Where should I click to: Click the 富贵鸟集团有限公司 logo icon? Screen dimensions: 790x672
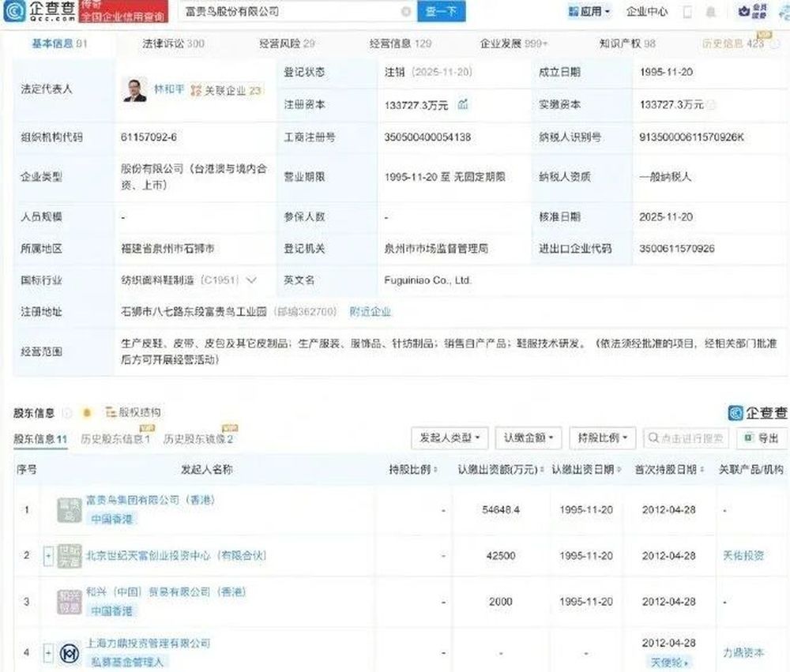[x=69, y=509]
